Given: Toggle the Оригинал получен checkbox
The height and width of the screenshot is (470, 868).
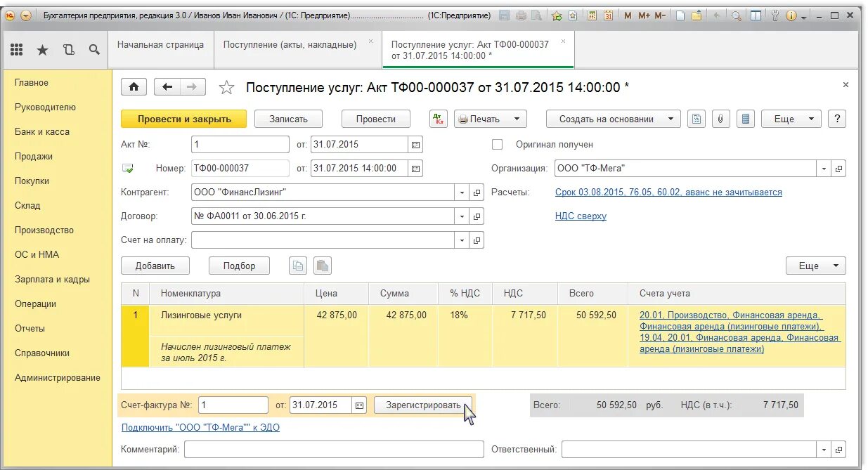Looking at the screenshot, I should 498,144.
